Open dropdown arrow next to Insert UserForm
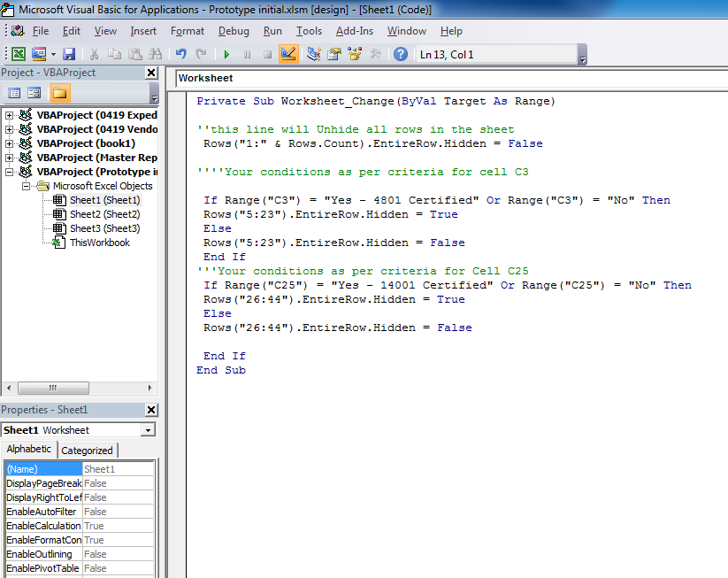The image size is (728, 578). pyautogui.click(x=53, y=54)
